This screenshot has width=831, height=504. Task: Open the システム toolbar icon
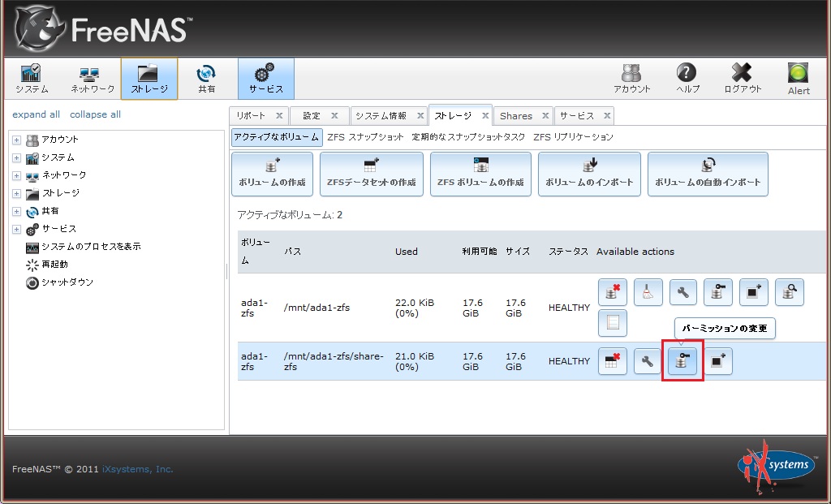(32, 79)
